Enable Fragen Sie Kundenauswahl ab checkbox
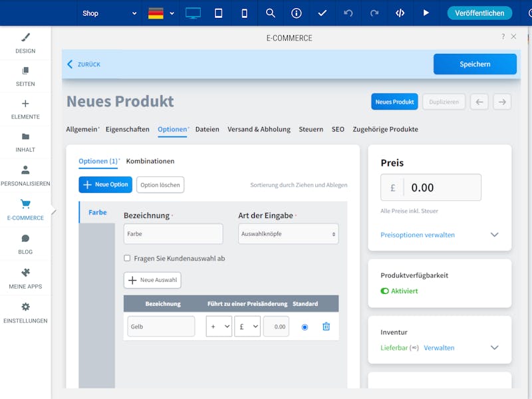The image size is (532, 399). coord(127,258)
